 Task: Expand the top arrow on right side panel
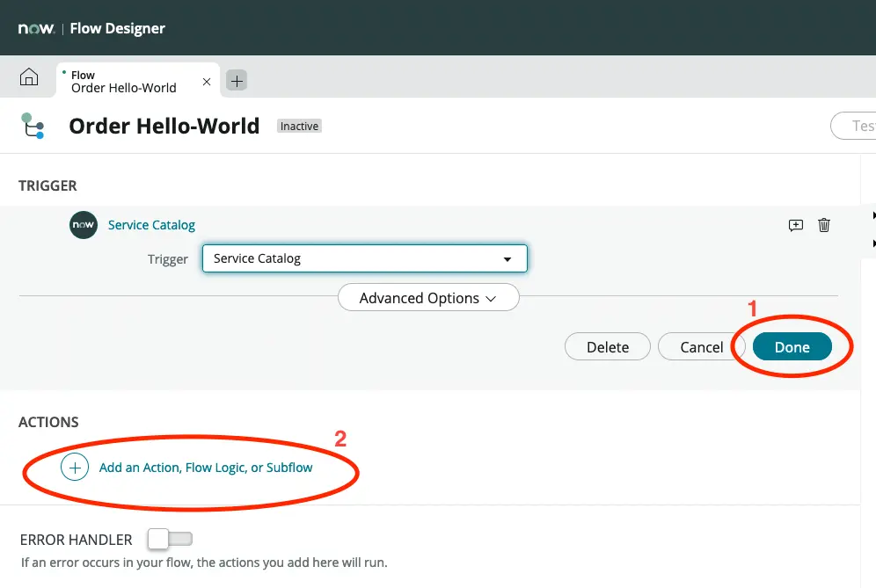pos(872,216)
